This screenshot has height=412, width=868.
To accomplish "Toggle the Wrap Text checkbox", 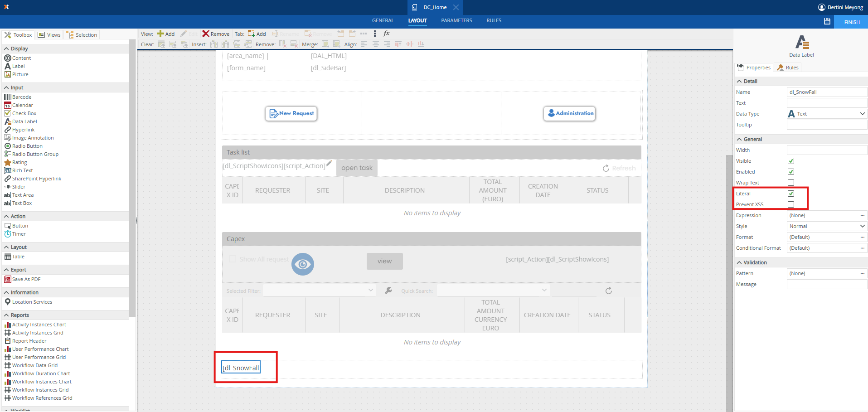I will [x=790, y=183].
